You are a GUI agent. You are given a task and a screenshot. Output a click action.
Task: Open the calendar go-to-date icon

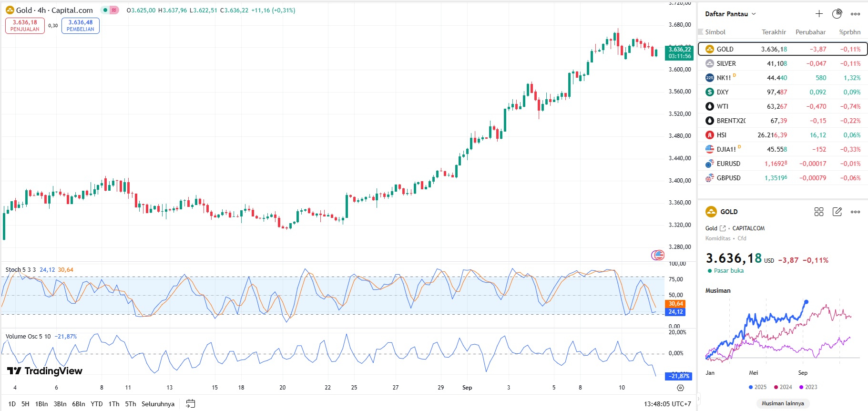tap(190, 404)
